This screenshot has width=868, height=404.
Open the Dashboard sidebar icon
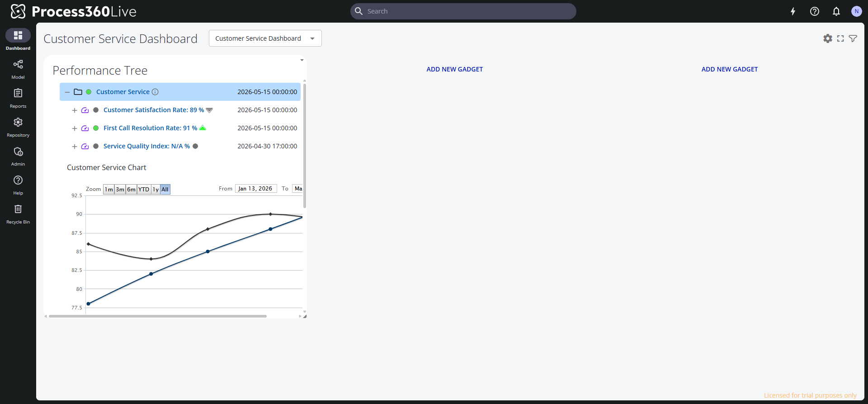click(18, 35)
